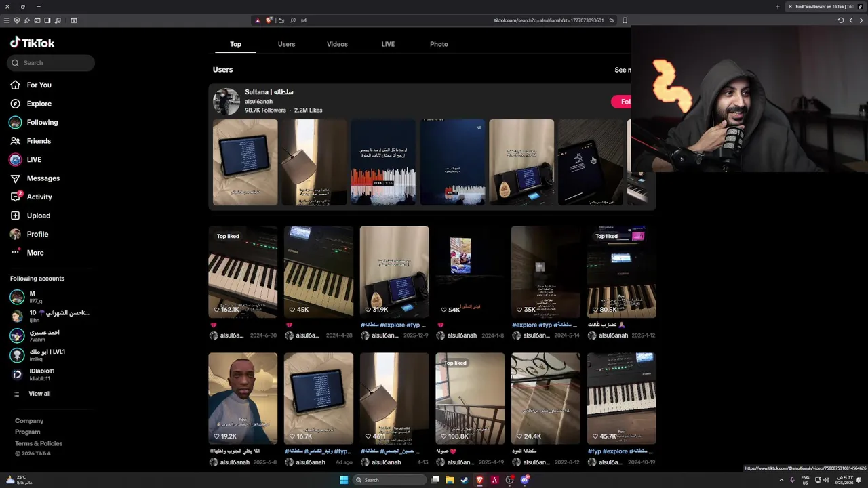Open followed account iDiablo11
The image size is (868, 488).
(34, 374)
